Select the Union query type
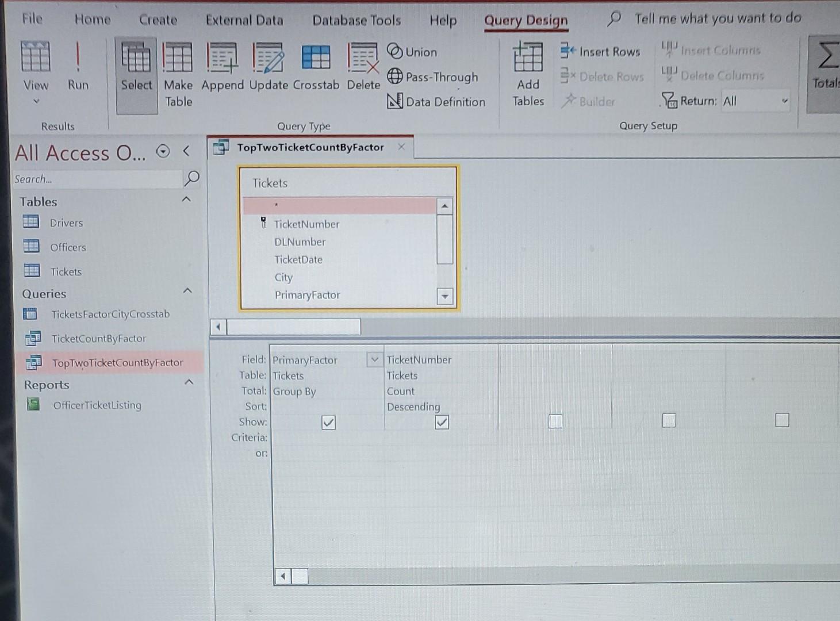This screenshot has width=840, height=621. 412,52
